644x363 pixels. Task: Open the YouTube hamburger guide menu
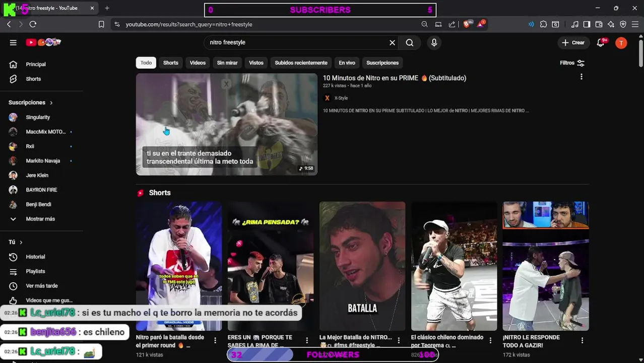[x=13, y=42]
